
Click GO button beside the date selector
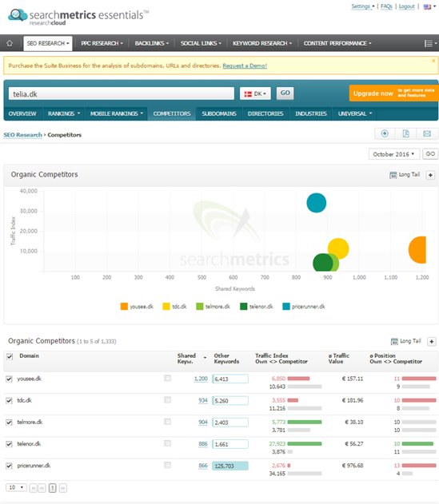coord(430,154)
